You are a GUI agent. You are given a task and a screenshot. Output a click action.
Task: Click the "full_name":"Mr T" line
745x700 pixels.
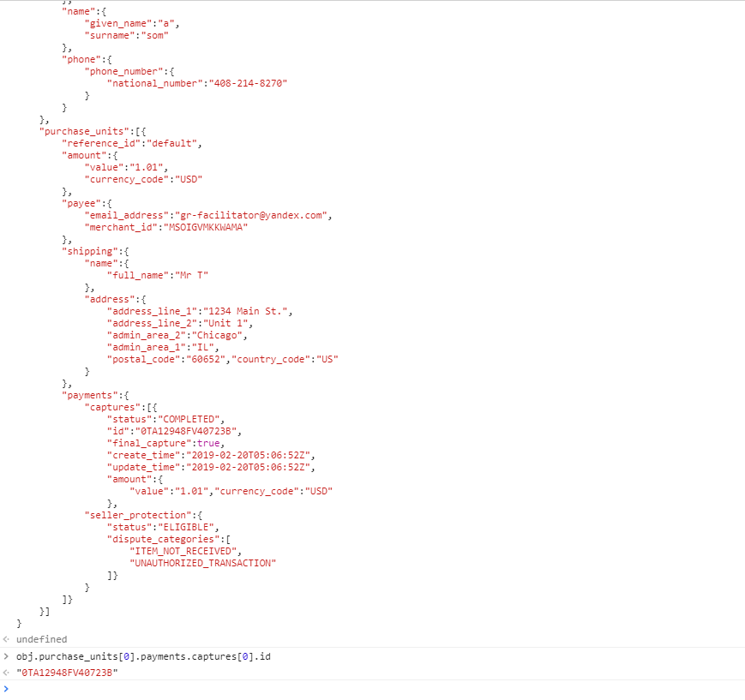158,275
